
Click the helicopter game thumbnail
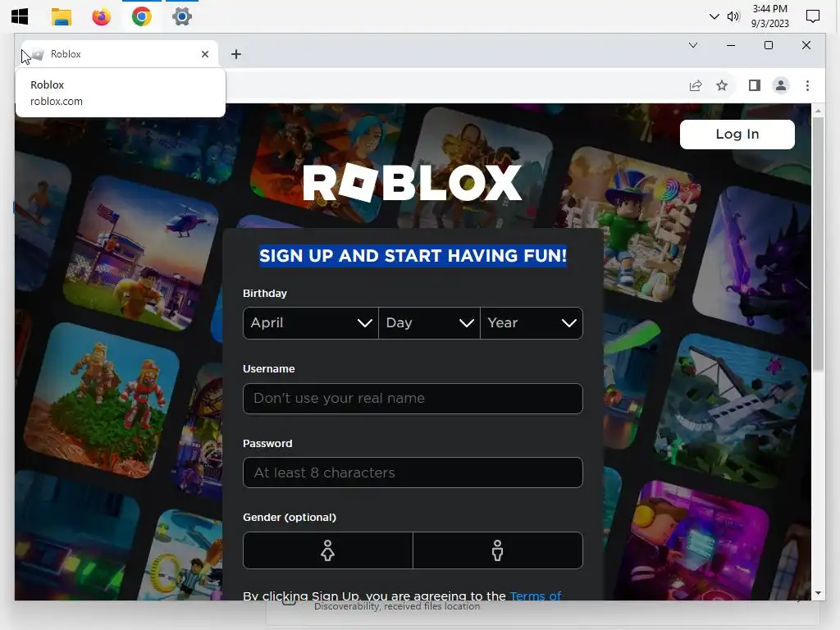point(143,253)
